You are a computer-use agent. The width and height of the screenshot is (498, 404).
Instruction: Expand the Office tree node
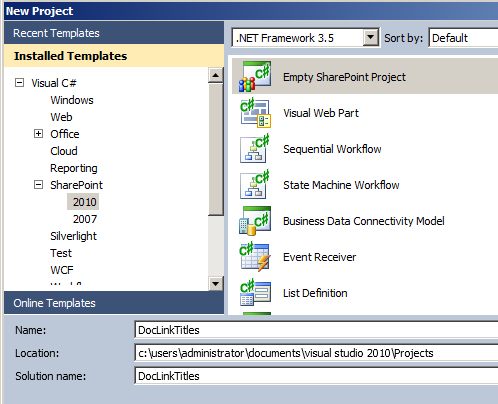[39, 134]
